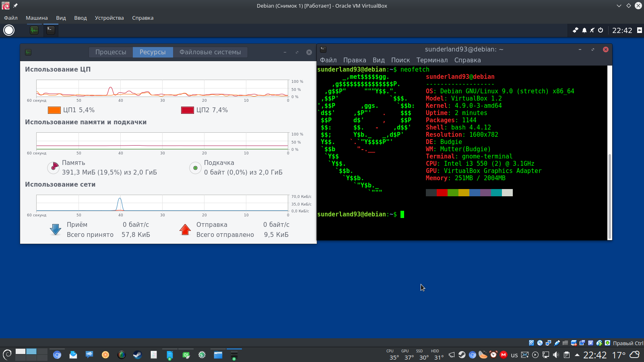Open Chromium browser from the taskbar
This screenshot has width=644, height=362.
coord(58,355)
